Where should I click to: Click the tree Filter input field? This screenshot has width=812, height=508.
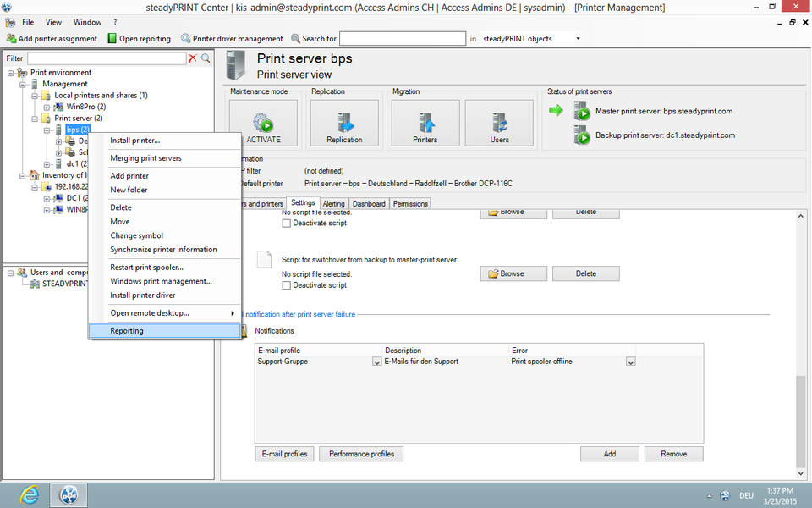[107, 58]
